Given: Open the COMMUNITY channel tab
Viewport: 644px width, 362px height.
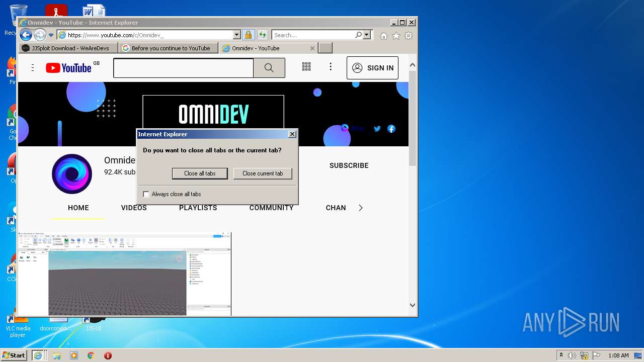Looking at the screenshot, I should [272, 208].
